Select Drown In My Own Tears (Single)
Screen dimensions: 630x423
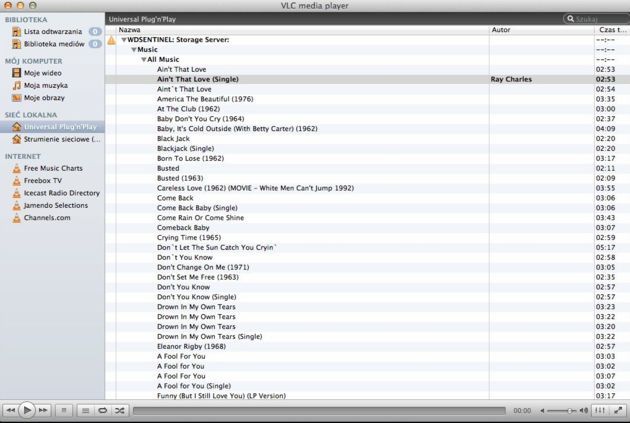[209, 336]
